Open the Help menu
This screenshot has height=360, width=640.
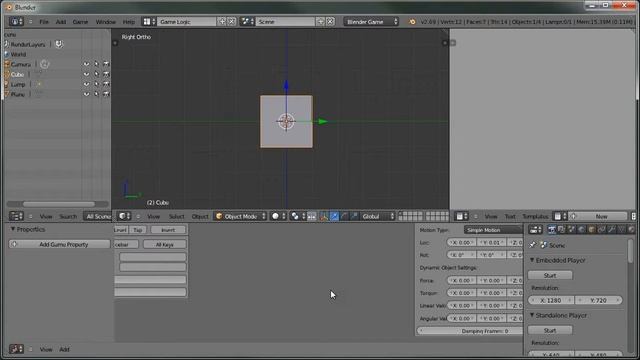[x=129, y=22]
